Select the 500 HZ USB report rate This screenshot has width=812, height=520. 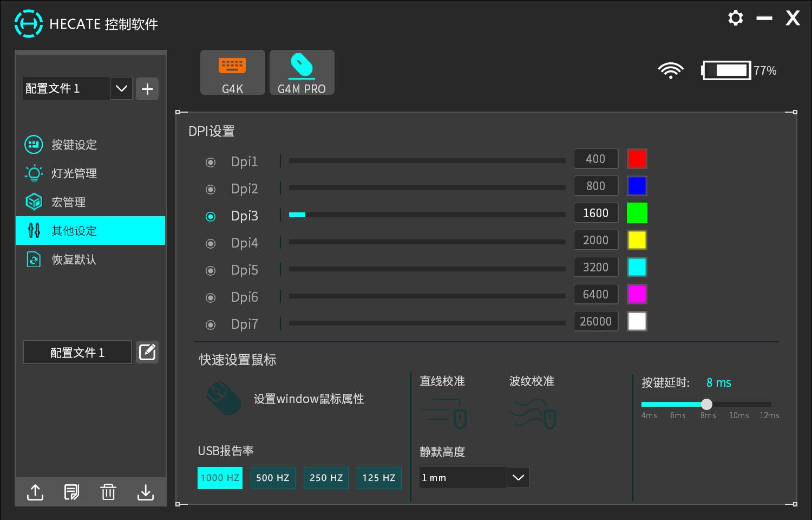pos(273,478)
